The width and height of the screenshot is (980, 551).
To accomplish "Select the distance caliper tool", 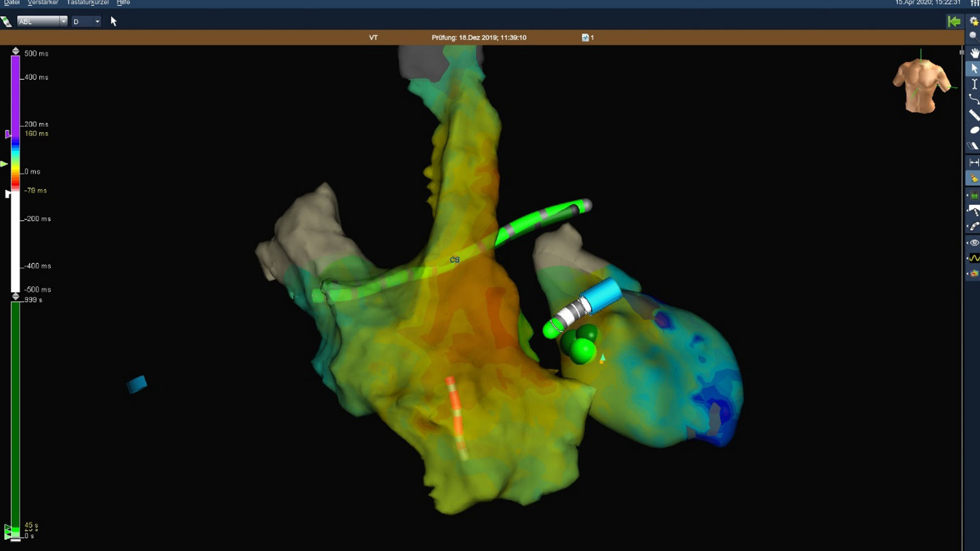I will [974, 160].
